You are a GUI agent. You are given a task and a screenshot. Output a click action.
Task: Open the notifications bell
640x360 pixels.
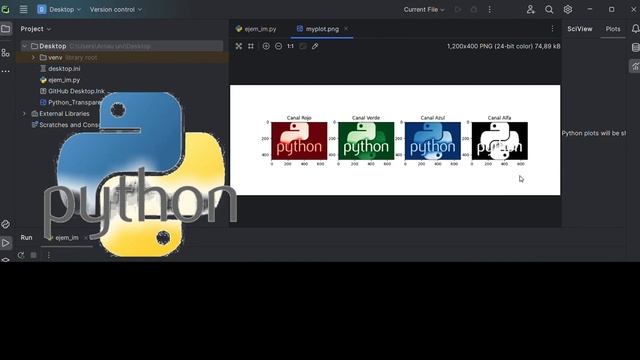[x=635, y=29]
